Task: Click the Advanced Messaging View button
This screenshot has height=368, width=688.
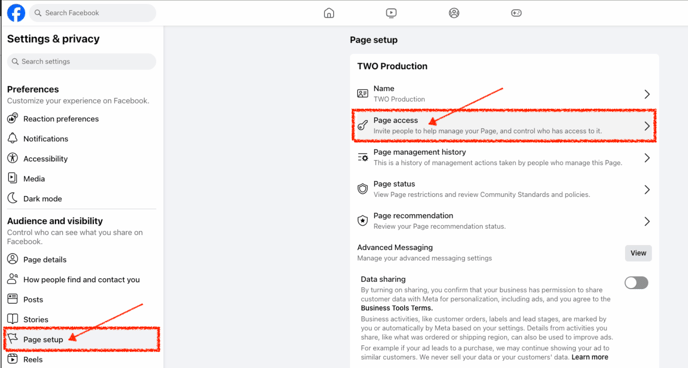Action: click(x=638, y=253)
